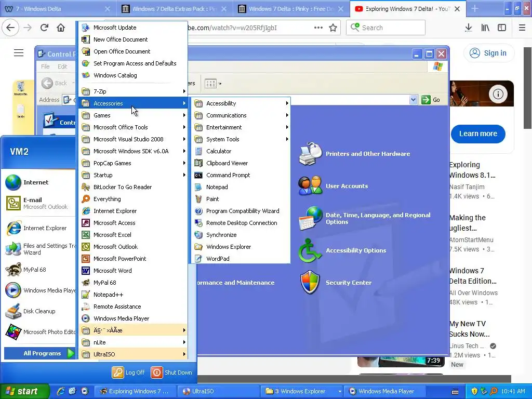
Task: Click the New Office Document icon
Action: tap(86, 39)
